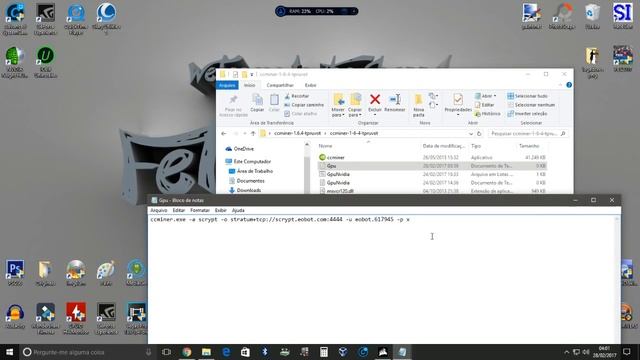Screen dimensions: 640x360
Task: Click Selecionar nenhum
Action: pyautogui.click(x=531, y=105)
